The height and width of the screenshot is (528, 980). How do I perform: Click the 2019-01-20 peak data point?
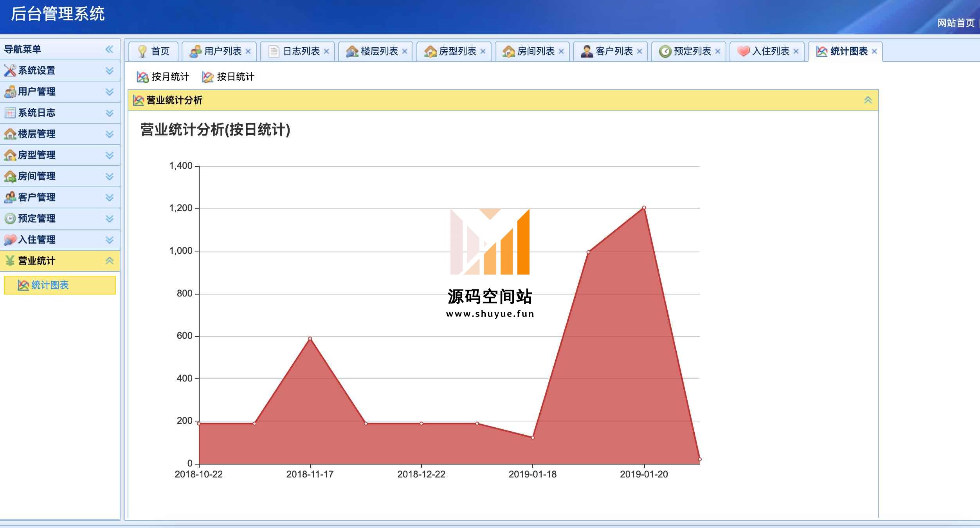pos(644,208)
